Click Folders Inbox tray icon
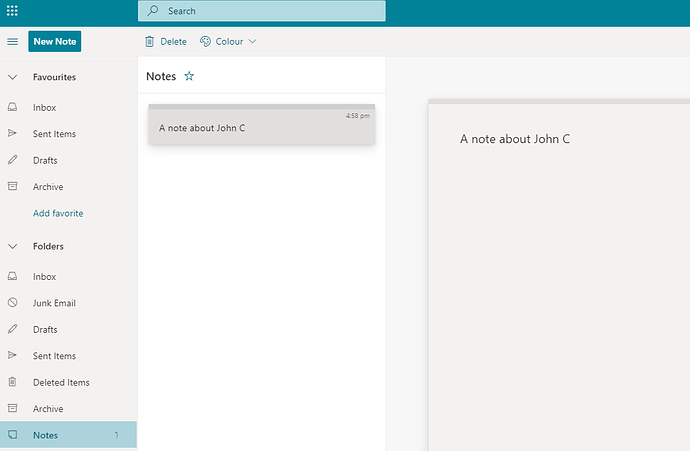 (x=12, y=276)
